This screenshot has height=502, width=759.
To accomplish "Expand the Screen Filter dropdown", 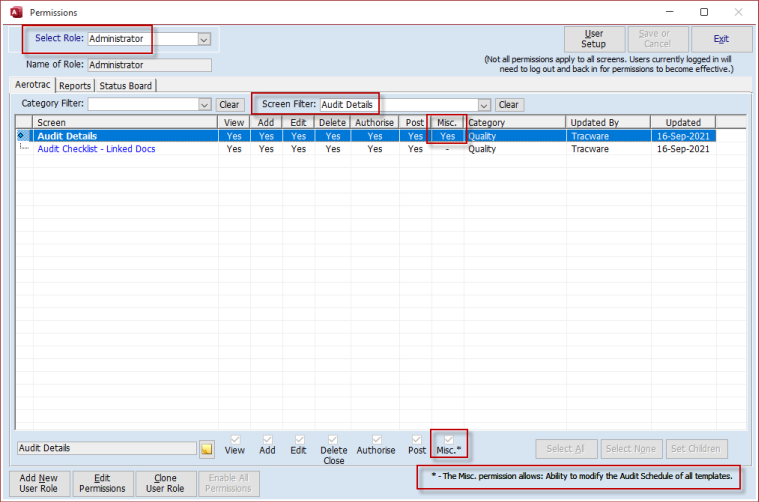I will click(484, 105).
